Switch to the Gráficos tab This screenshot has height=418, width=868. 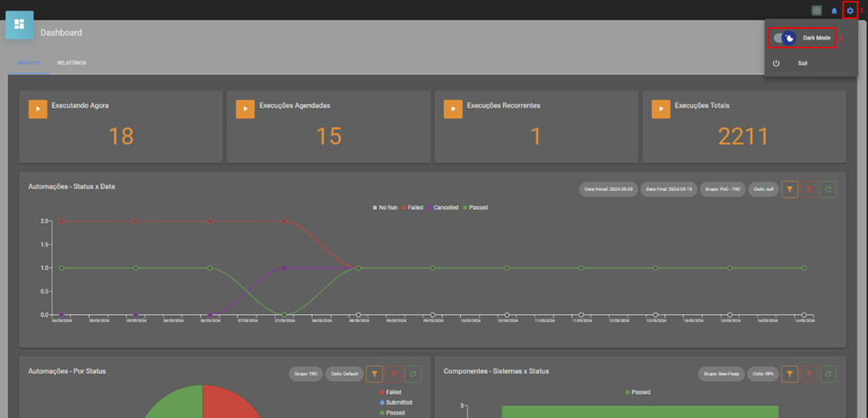click(29, 63)
